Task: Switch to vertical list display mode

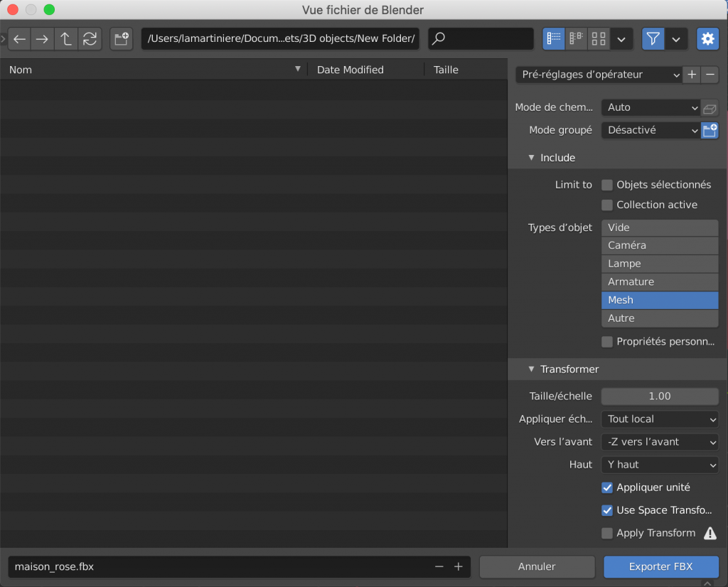Action: click(554, 39)
